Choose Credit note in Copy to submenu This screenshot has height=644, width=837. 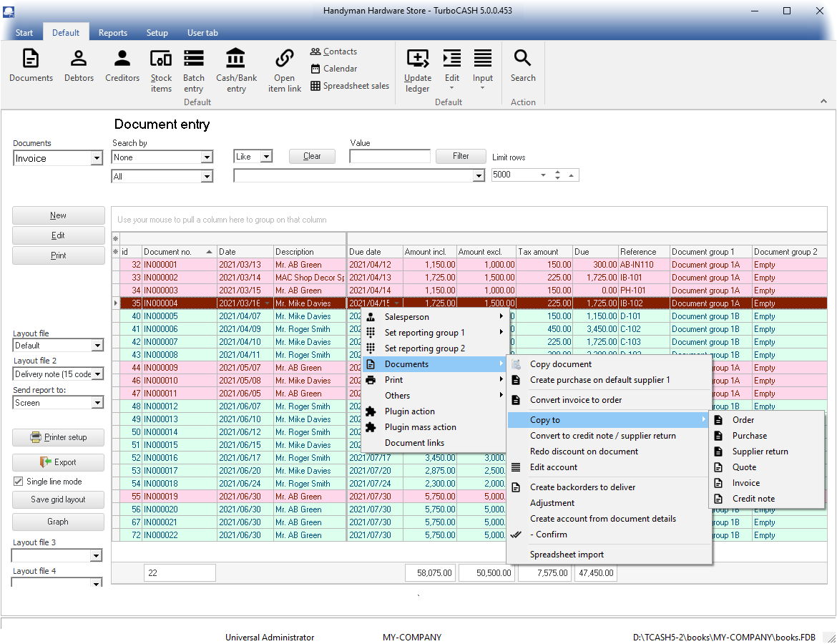pos(753,499)
